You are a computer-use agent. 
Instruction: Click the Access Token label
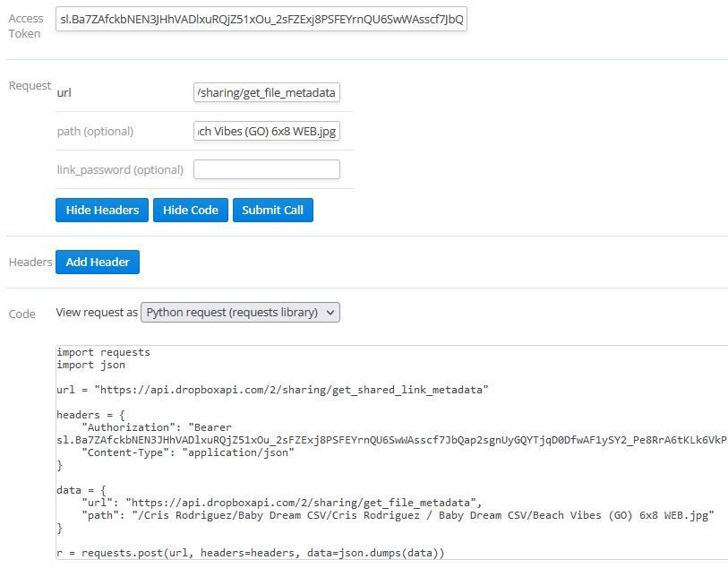pyautogui.click(x=26, y=26)
